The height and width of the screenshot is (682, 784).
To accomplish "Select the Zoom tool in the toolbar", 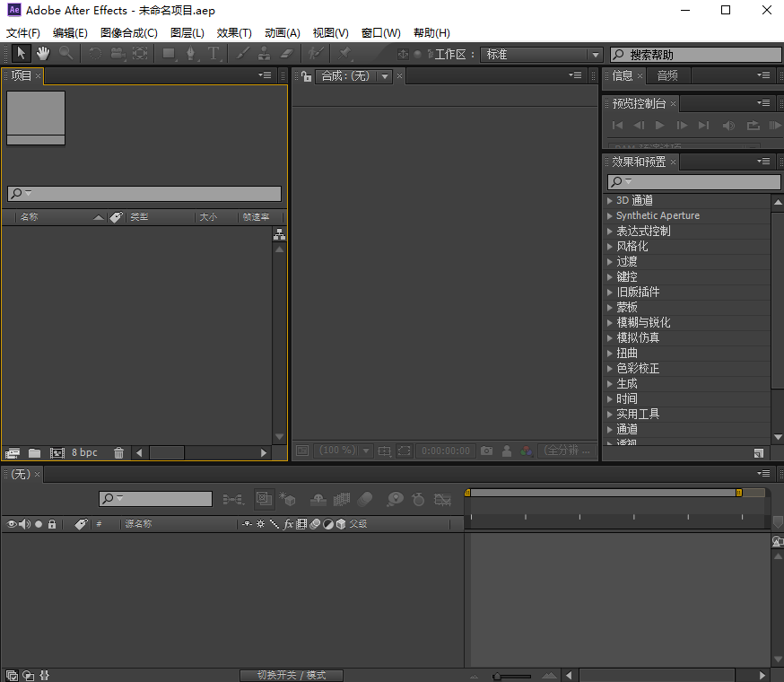I will [x=64, y=54].
